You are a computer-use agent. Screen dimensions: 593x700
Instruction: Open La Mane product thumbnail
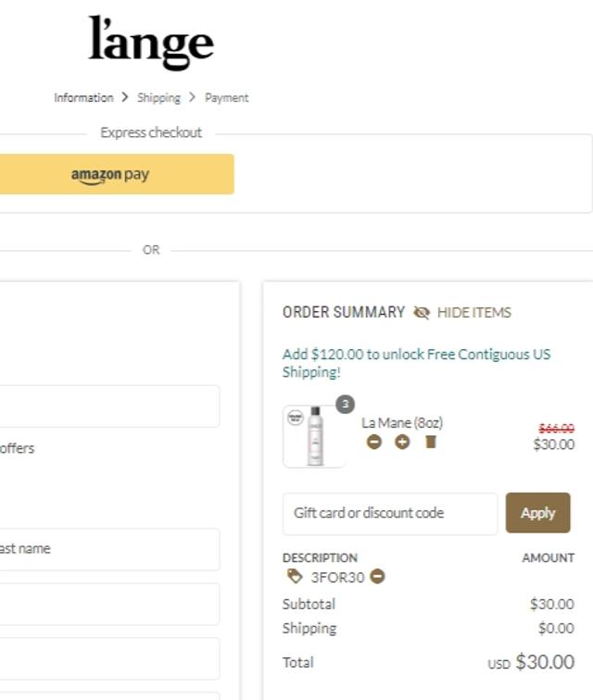pos(313,435)
